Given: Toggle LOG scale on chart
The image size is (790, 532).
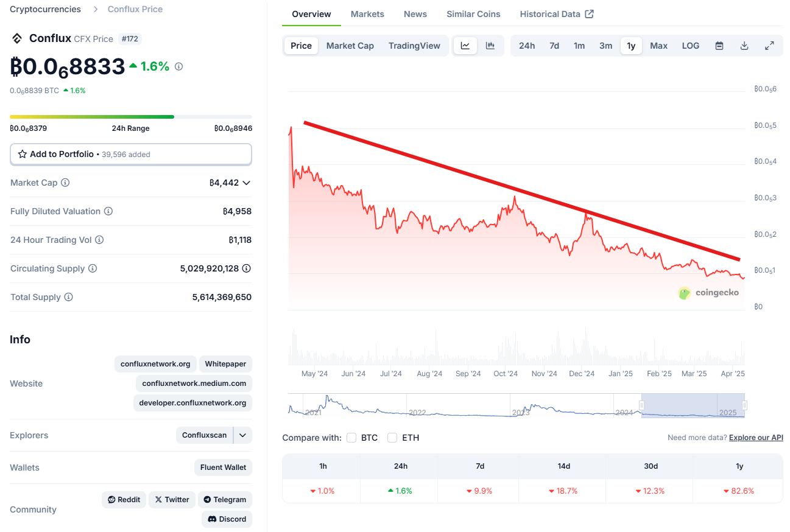Looking at the screenshot, I should point(691,46).
